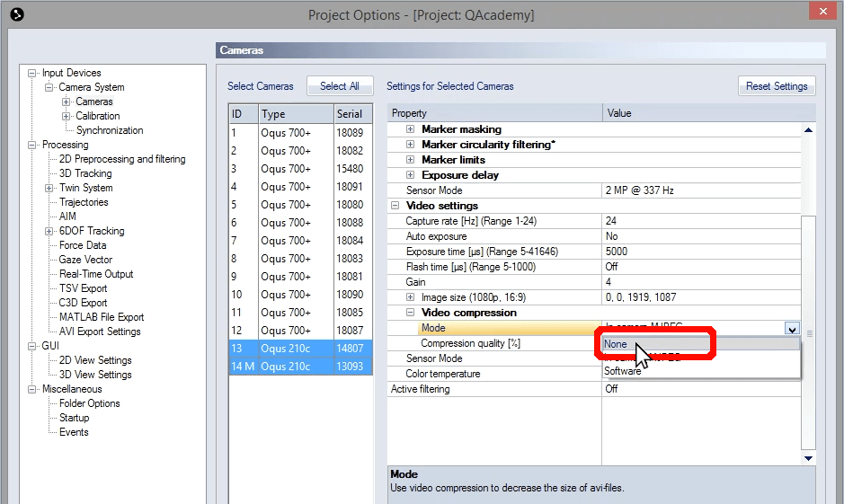Expand the Image size property
Viewport: 844px width, 504px height.
click(410, 296)
